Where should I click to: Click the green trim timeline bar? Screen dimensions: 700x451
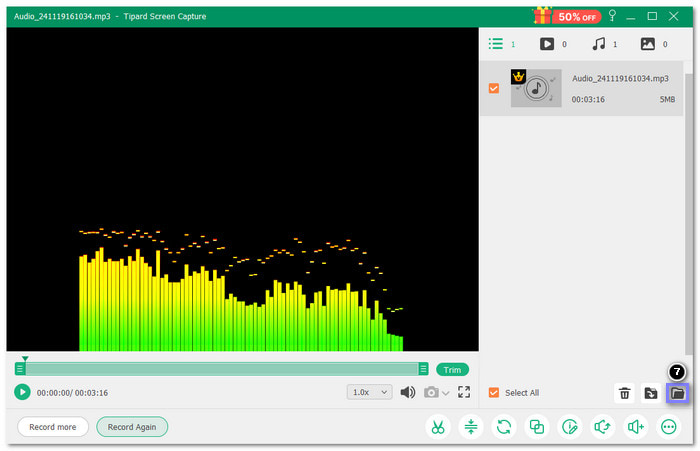click(220, 369)
